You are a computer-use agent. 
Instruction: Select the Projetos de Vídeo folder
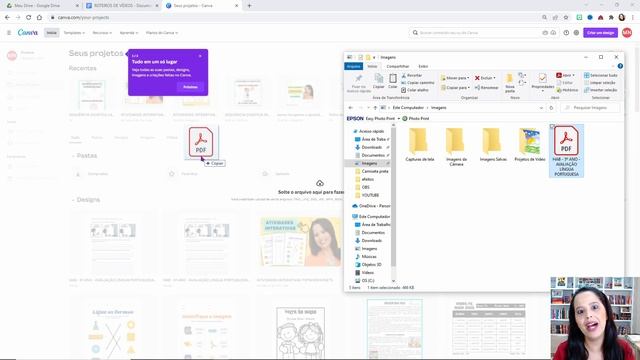(x=529, y=145)
